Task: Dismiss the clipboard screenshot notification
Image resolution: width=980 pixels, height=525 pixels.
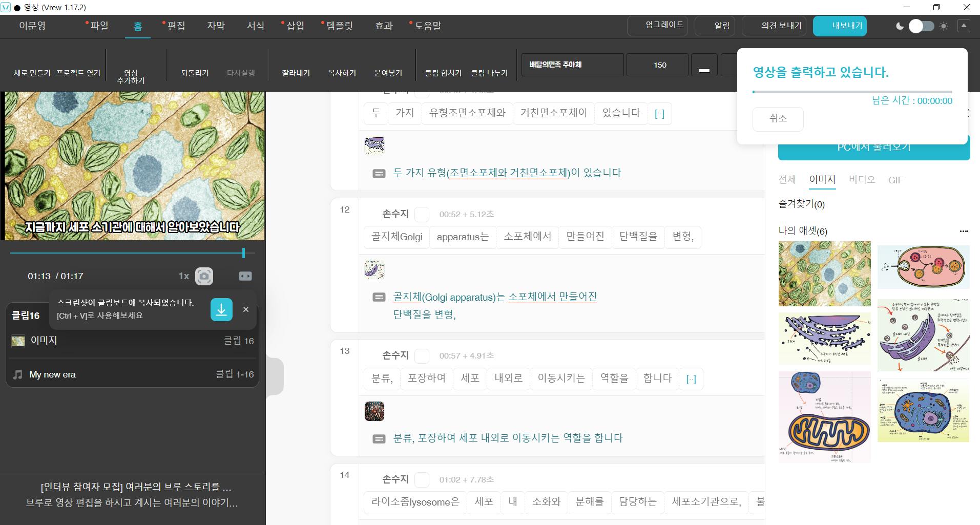Action: pos(246,309)
